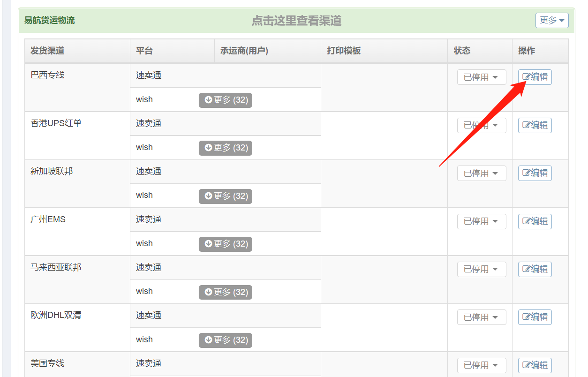Click wish in the 香港UPS红单 row
Screen dimensions: 588x377
coord(144,147)
